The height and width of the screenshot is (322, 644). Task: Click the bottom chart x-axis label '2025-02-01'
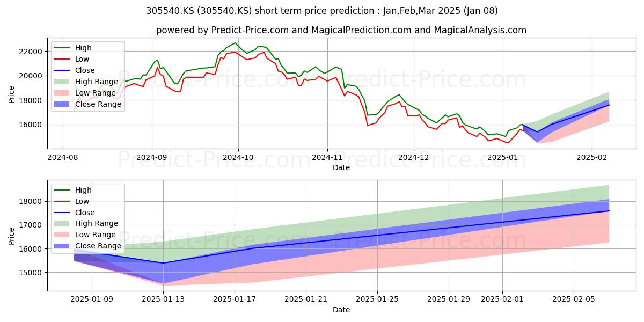click(502, 299)
